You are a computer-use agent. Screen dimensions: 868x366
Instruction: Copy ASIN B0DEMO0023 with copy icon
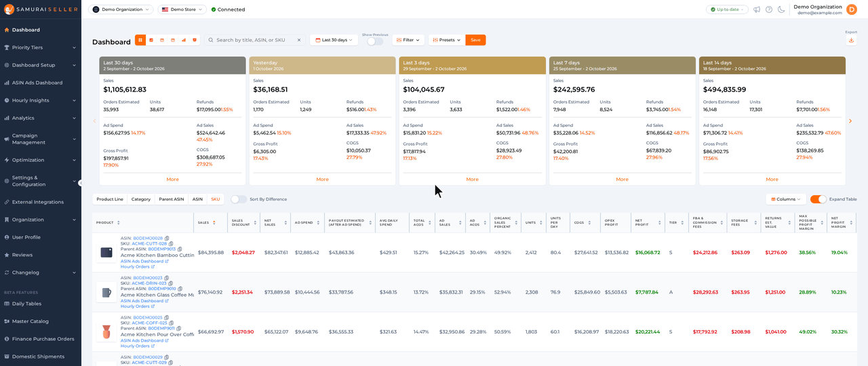pos(167,278)
